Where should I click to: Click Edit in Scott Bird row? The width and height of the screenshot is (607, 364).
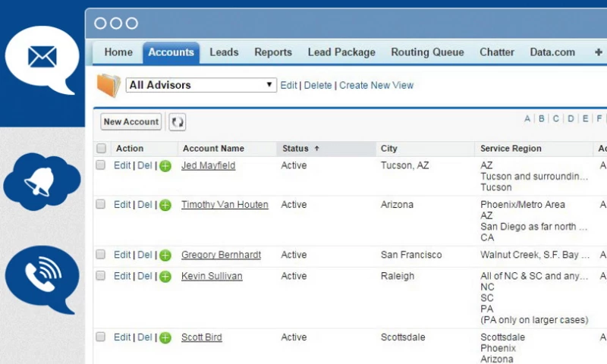[x=122, y=337]
